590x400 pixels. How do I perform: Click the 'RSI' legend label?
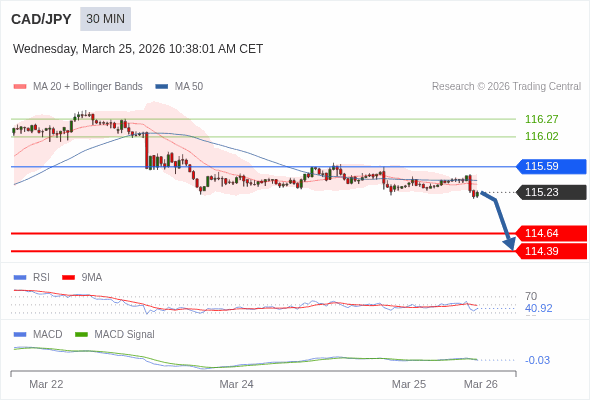coord(41,278)
